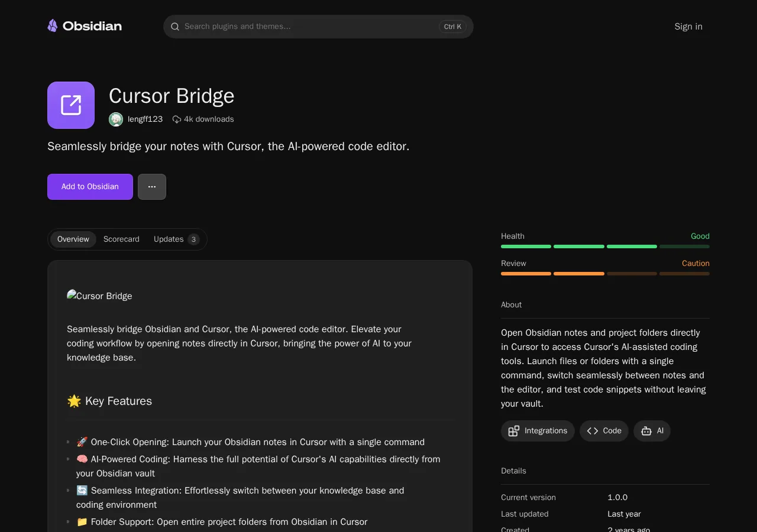The height and width of the screenshot is (532, 757).
Task: Click the Obsidian crystal logo icon
Action: click(53, 26)
